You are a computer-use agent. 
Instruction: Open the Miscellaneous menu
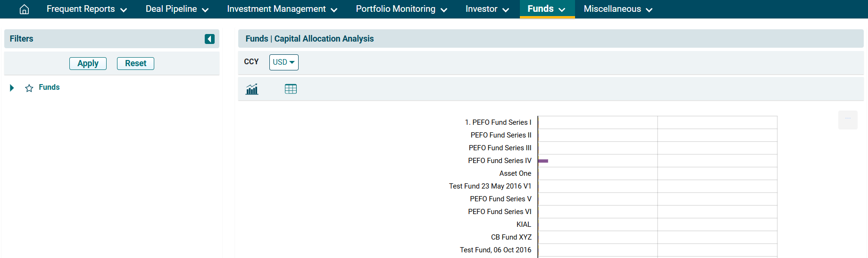(x=618, y=9)
